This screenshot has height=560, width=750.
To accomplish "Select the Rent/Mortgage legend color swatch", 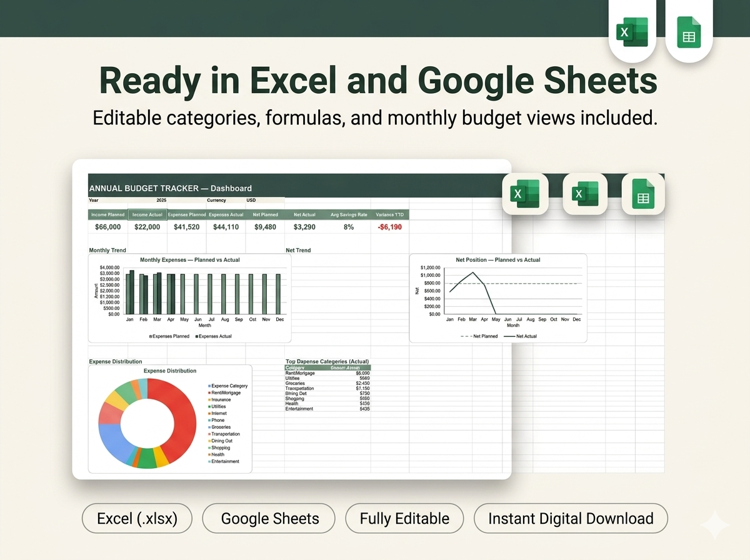I will [209, 393].
